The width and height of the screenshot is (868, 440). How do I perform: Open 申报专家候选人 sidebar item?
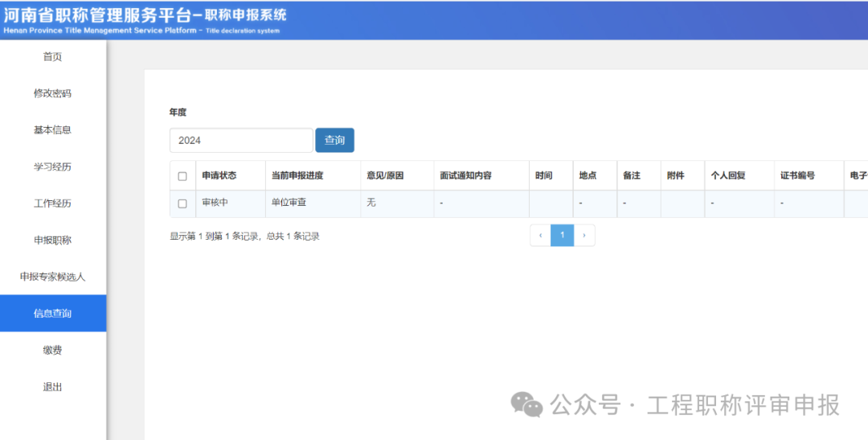(x=52, y=276)
